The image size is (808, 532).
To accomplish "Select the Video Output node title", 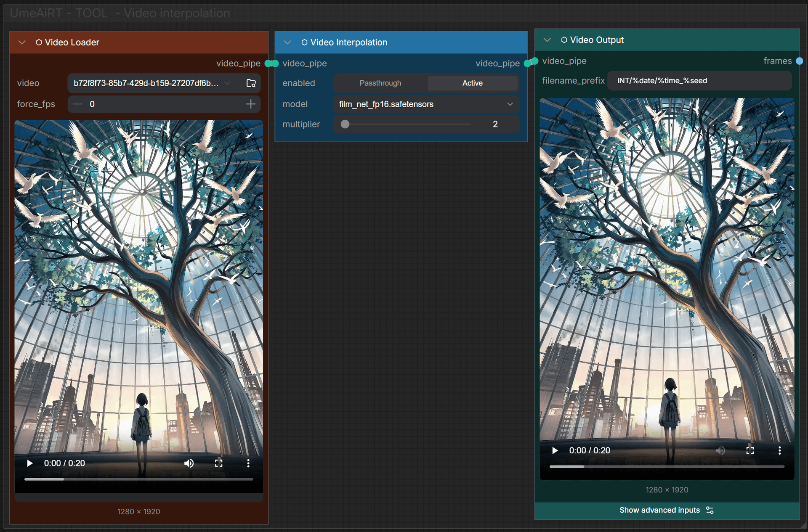I will pos(597,40).
